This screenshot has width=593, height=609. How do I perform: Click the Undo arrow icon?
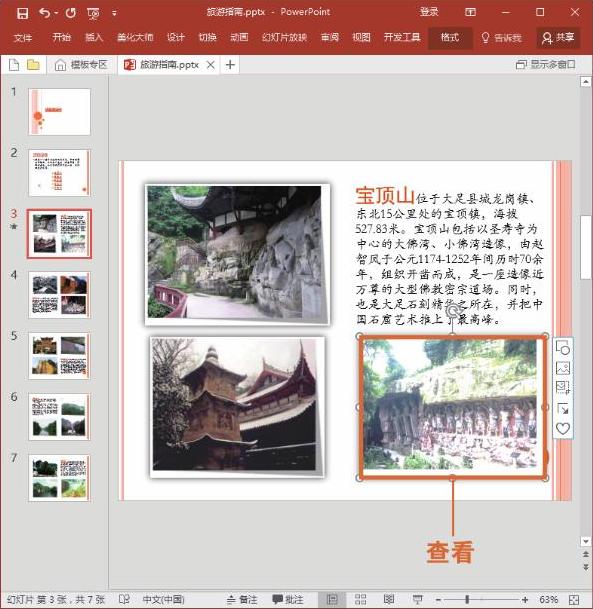[45, 13]
